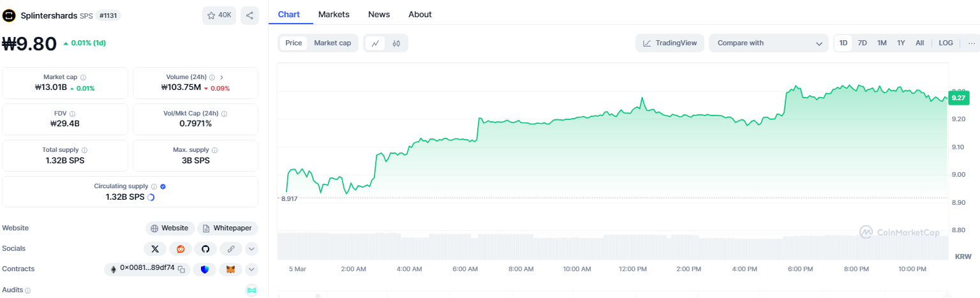This screenshot has width=980, height=298.
Task: Open the Compare with dropdown
Action: tap(769, 43)
